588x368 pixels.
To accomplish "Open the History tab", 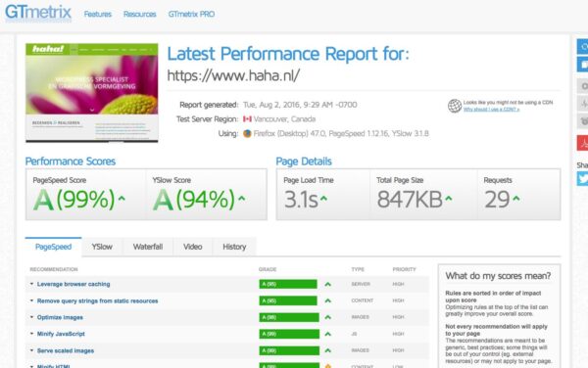I will (234, 247).
